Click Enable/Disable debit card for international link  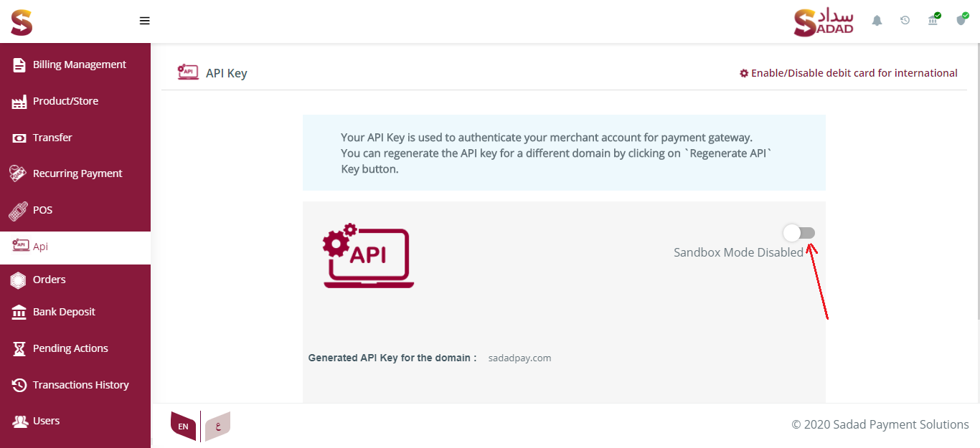pyautogui.click(x=854, y=73)
